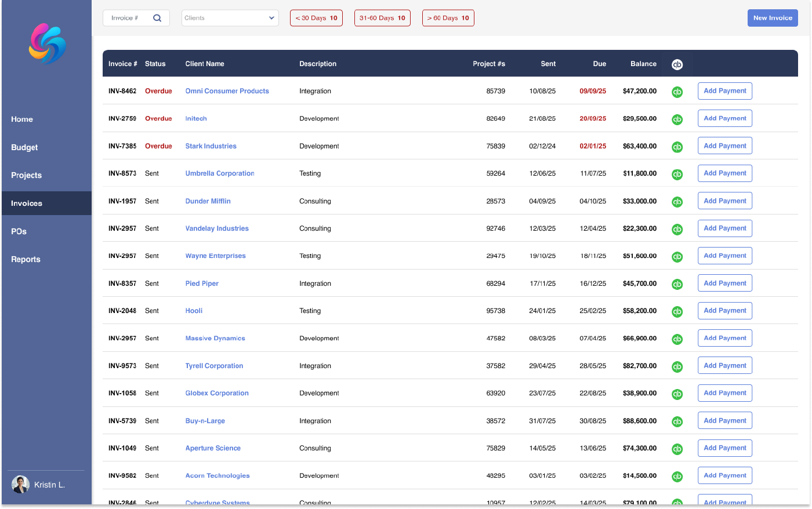
Task: Toggle the 31-60 Days filter
Action: 382,18
